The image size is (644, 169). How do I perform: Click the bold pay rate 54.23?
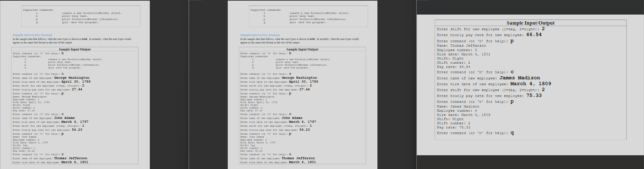coord(78,130)
